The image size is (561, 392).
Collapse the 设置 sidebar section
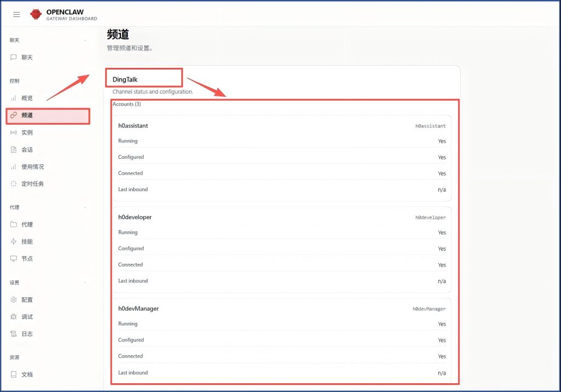85,283
